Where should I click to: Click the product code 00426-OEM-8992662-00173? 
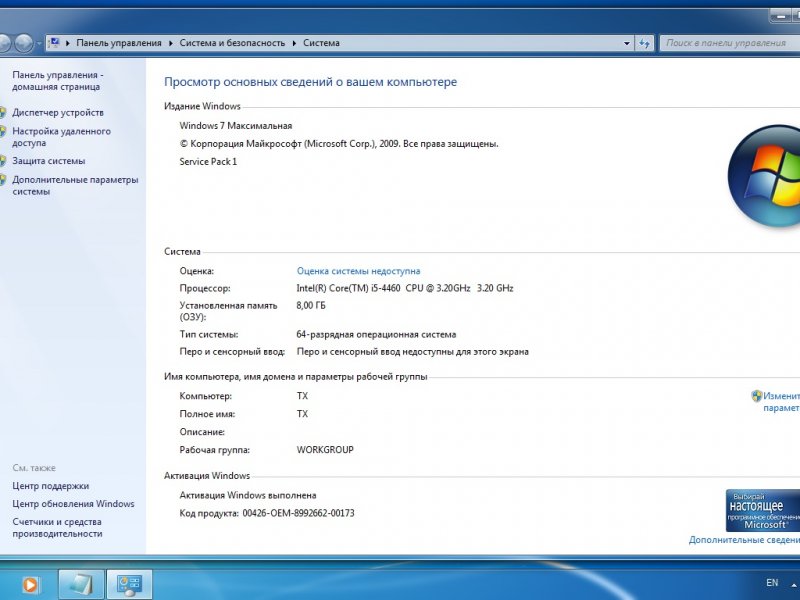(x=298, y=513)
